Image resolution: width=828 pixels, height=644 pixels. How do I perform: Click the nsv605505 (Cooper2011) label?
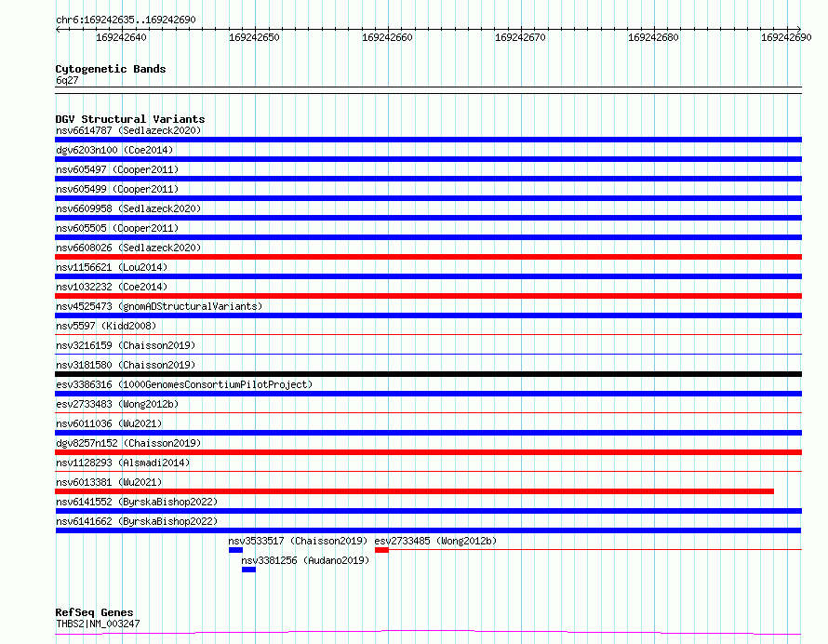[x=117, y=228]
